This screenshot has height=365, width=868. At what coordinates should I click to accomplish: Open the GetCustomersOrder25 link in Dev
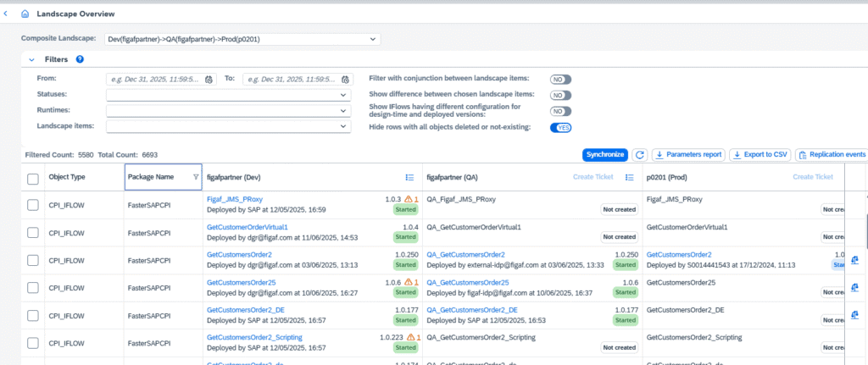point(242,282)
